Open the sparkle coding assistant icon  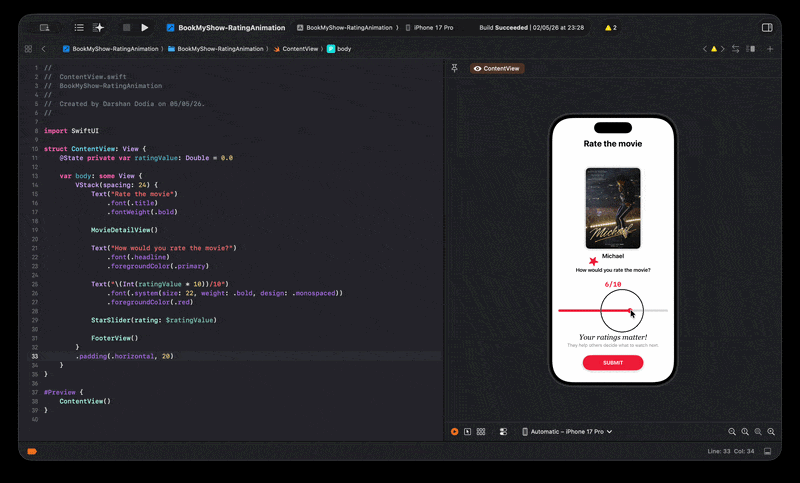click(x=98, y=28)
